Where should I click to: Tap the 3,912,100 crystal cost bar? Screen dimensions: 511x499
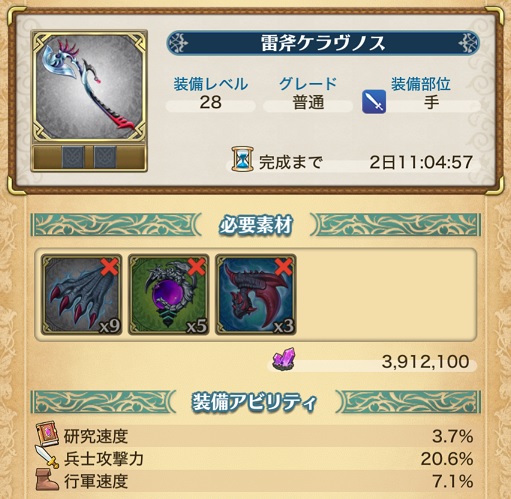[372, 362]
